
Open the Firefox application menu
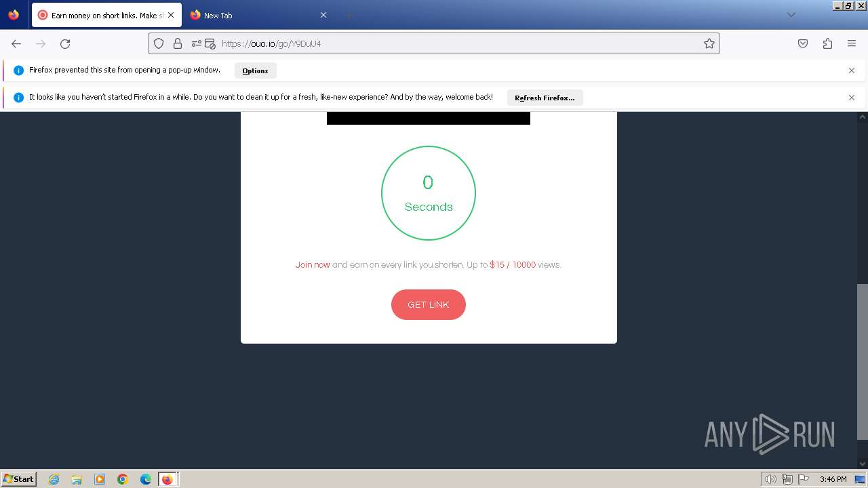[852, 43]
